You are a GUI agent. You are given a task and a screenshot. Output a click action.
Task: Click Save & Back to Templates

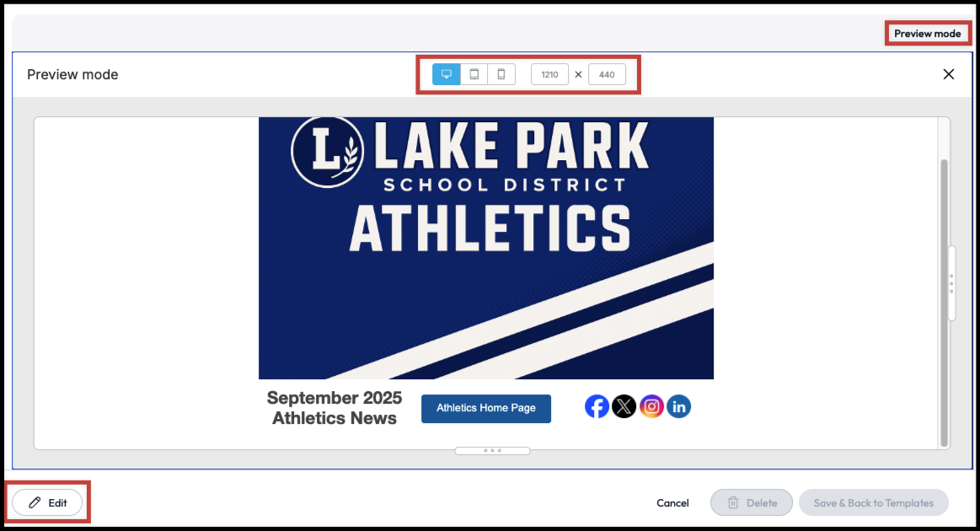pos(874,503)
